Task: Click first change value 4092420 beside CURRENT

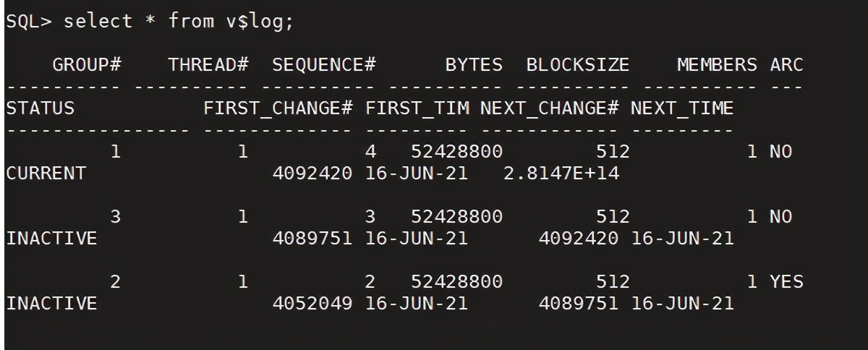Action: [x=312, y=174]
